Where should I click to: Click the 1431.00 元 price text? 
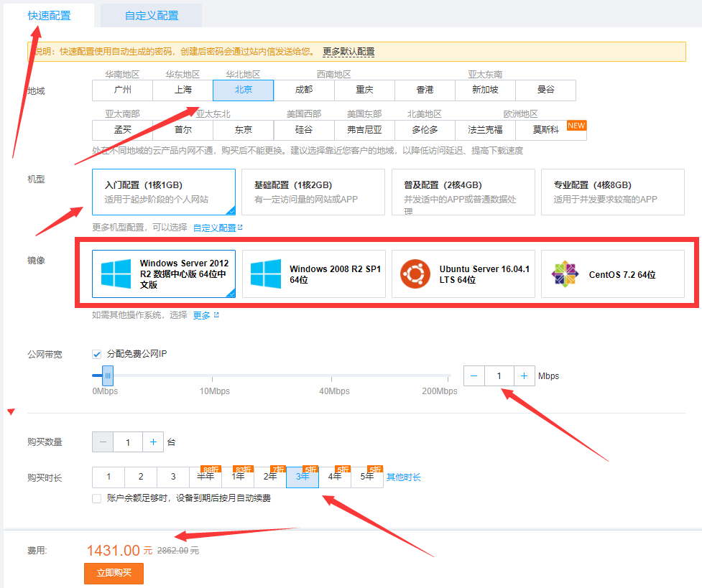(119, 551)
